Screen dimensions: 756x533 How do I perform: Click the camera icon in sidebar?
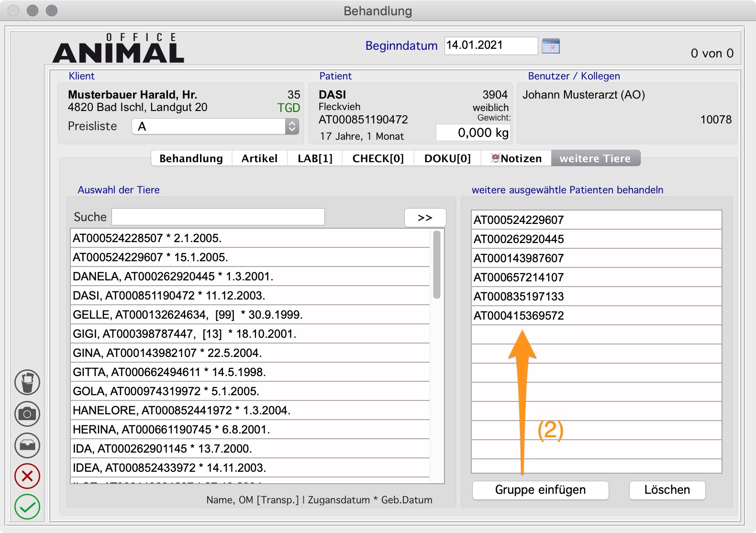point(27,414)
